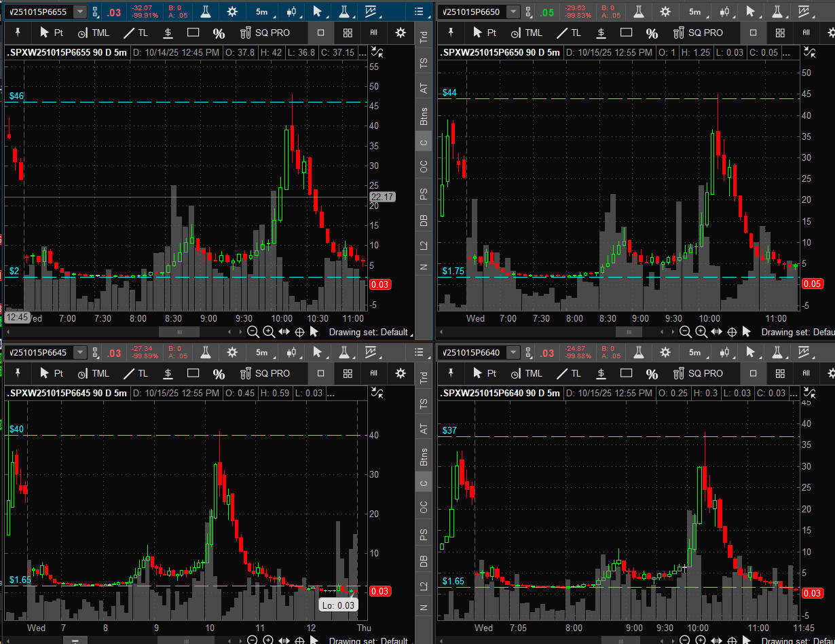Screen dimensions: 835x644
Task: Click crosshair pan icon below the P6655 chart
Action: [299, 332]
